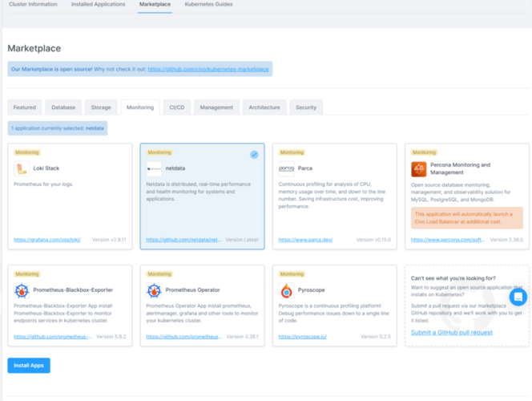532x401 pixels.
Task: Click the Monitoring tag on Parca card
Action: point(292,152)
